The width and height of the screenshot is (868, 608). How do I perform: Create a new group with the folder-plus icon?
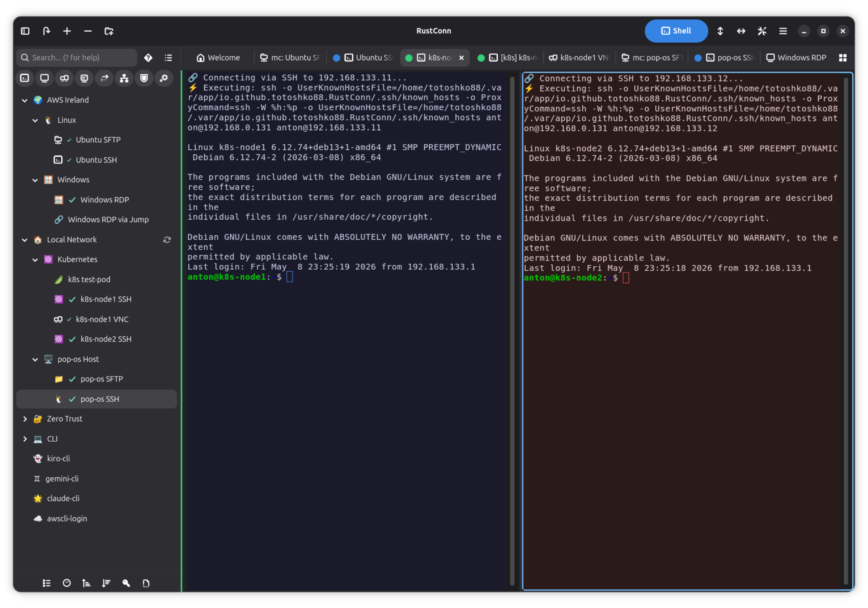coord(108,31)
